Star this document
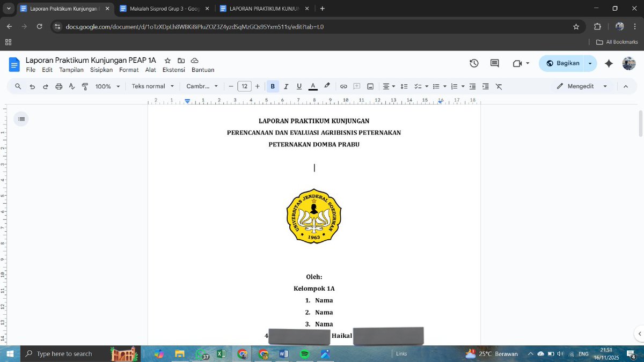Screen dimensions: 644x362 coord(167,61)
